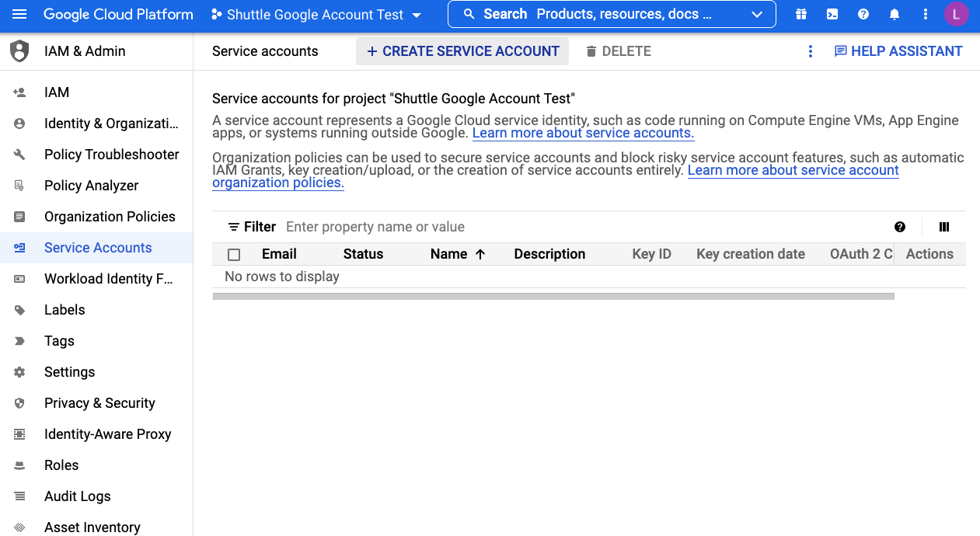Click the Description column header

(x=549, y=254)
